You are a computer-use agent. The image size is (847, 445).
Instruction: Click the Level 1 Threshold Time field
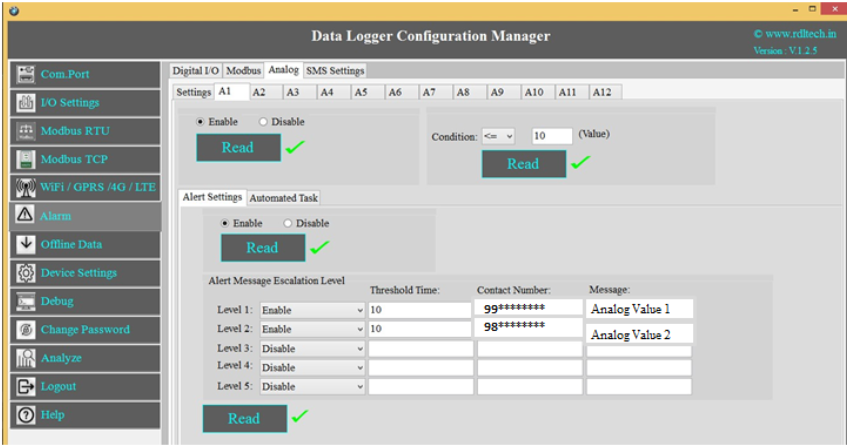point(419,310)
